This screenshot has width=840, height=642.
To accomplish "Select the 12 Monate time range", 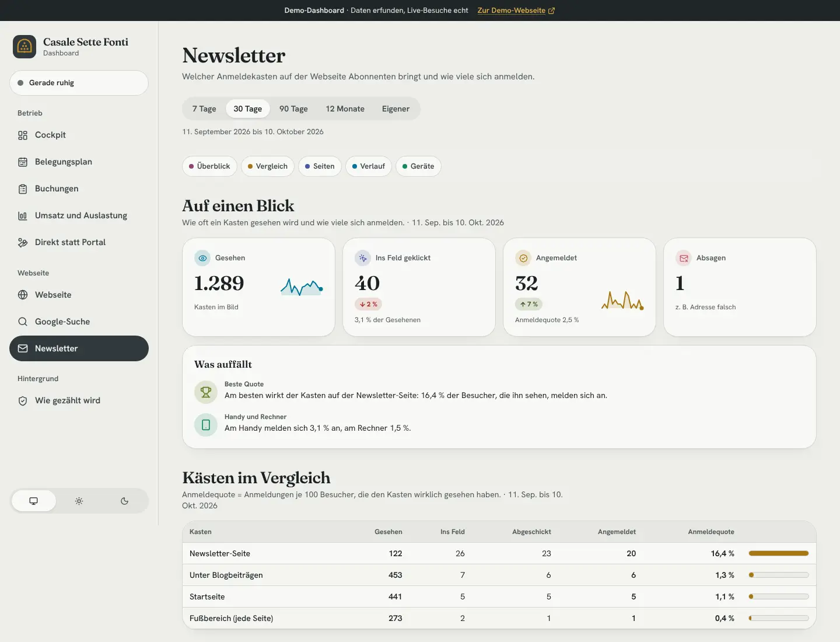I will 345,109.
